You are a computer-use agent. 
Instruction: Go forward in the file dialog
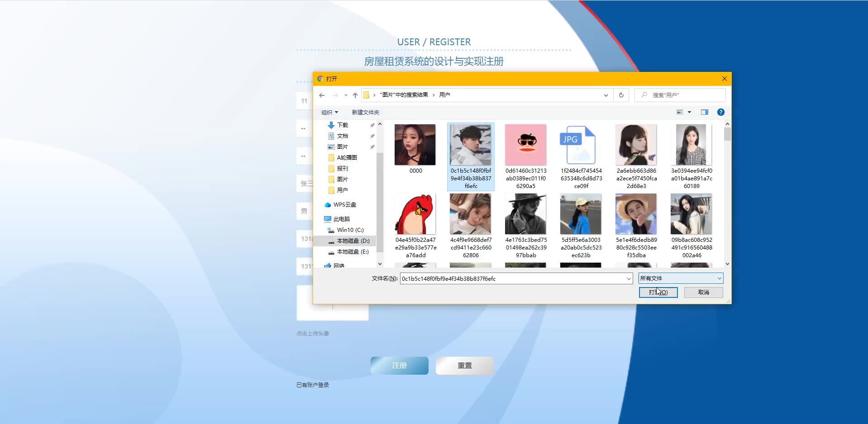pyautogui.click(x=335, y=95)
